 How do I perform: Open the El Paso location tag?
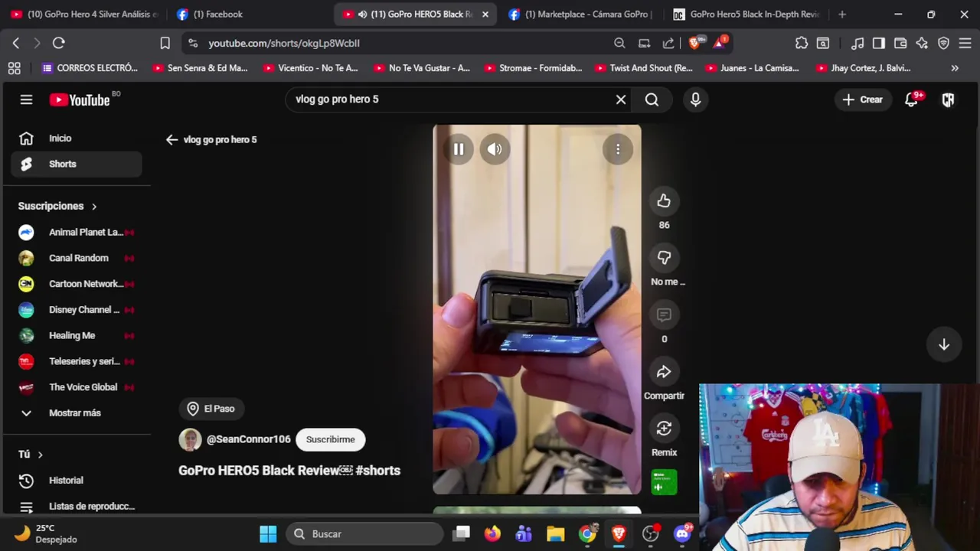[x=212, y=409]
